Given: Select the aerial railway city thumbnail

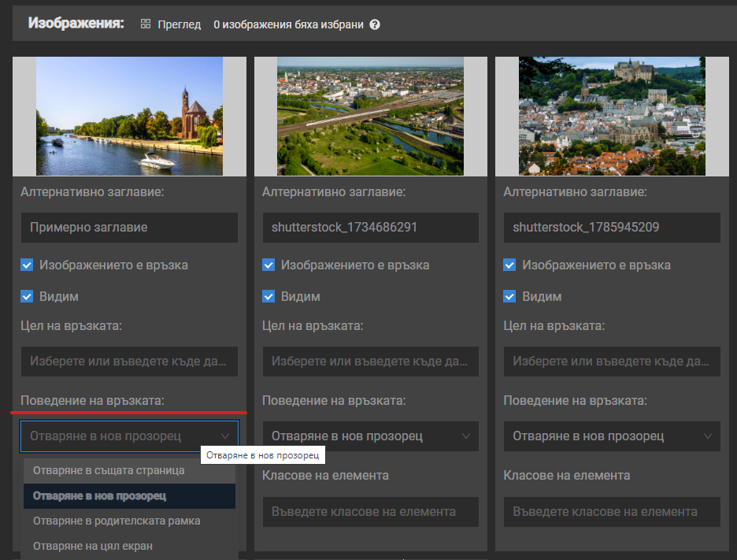Looking at the screenshot, I should 370,116.
